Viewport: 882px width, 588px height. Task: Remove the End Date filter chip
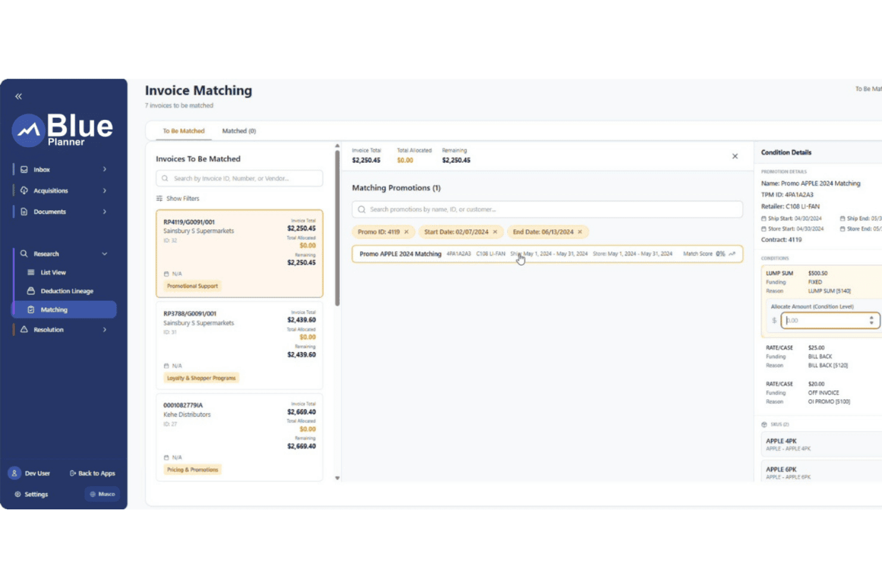[580, 232]
